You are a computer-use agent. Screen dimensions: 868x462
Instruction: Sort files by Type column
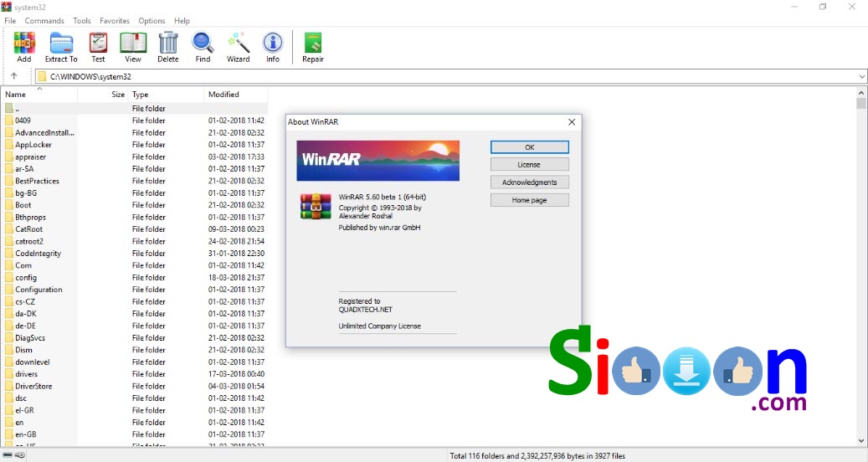pyautogui.click(x=166, y=95)
